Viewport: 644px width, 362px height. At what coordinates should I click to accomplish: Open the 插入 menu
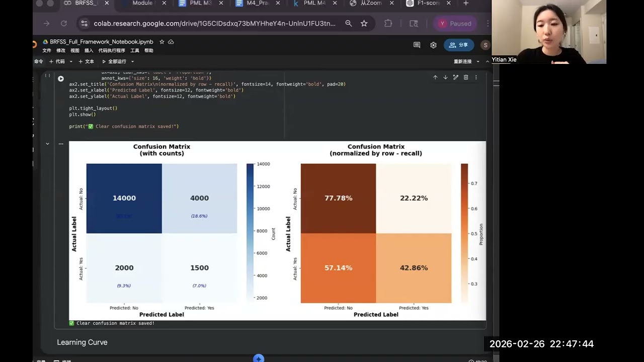[89, 51]
